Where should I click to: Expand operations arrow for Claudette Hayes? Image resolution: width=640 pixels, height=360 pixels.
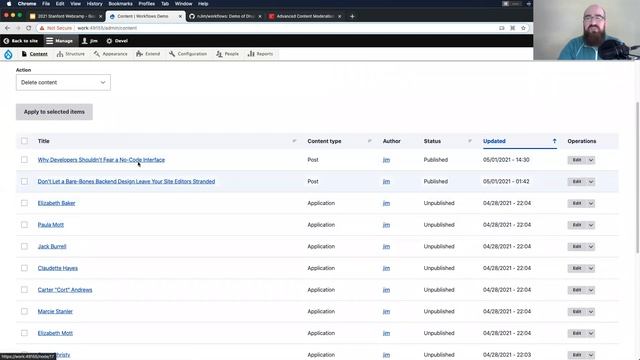click(x=591, y=268)
